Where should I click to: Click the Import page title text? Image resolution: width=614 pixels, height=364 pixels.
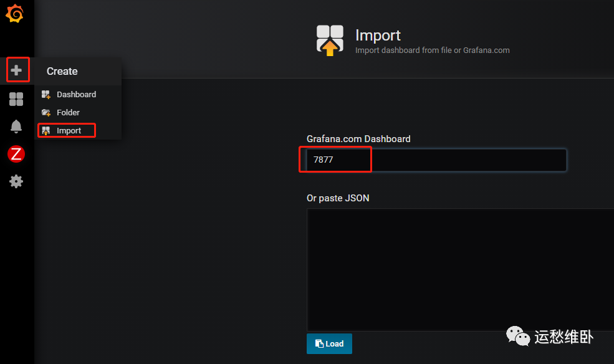pyautogui.click(x=378, y=36)
